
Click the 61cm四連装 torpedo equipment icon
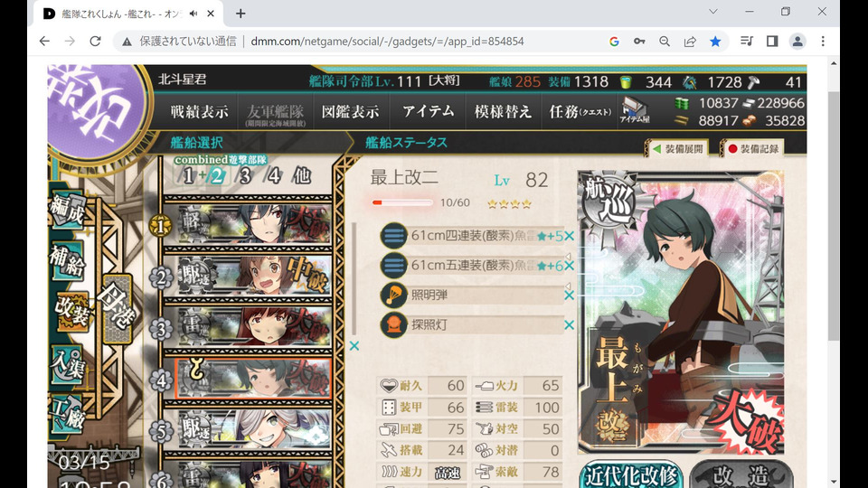coord(393,236)
